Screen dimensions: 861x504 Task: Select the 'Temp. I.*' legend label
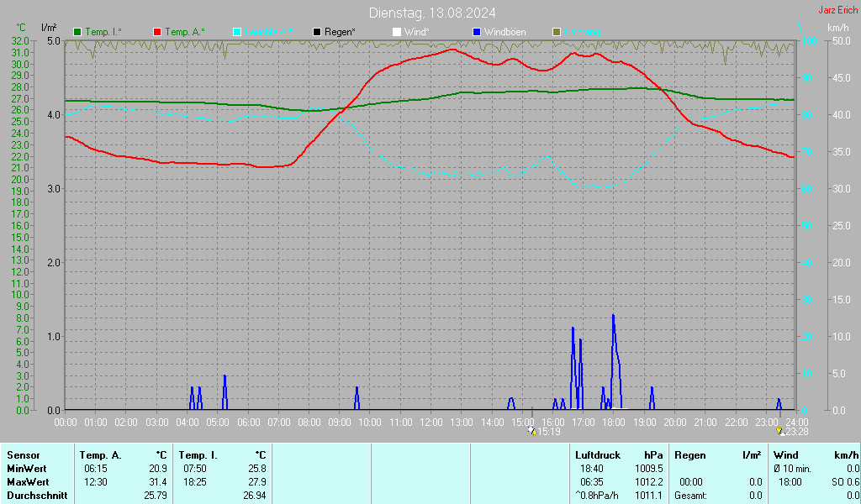pos(103,32)
